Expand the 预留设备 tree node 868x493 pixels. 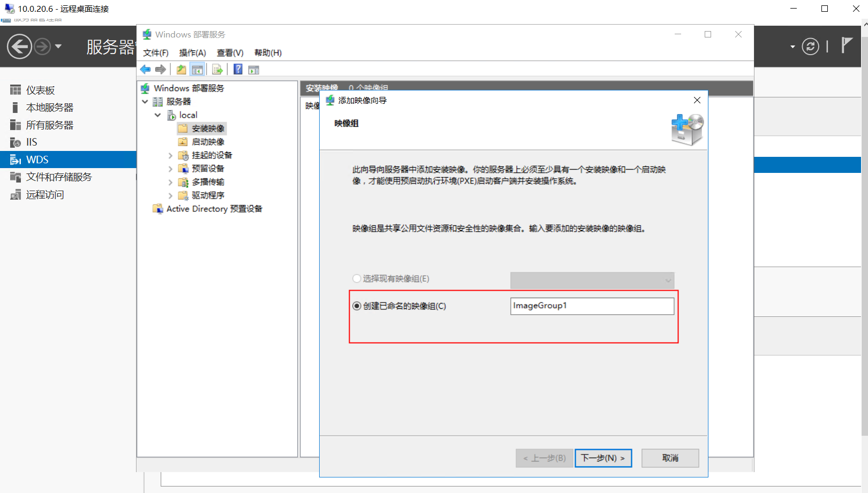pos(170,169)
